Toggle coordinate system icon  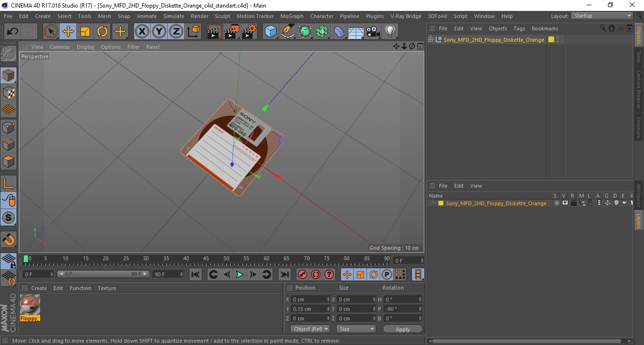coord(193,32)
